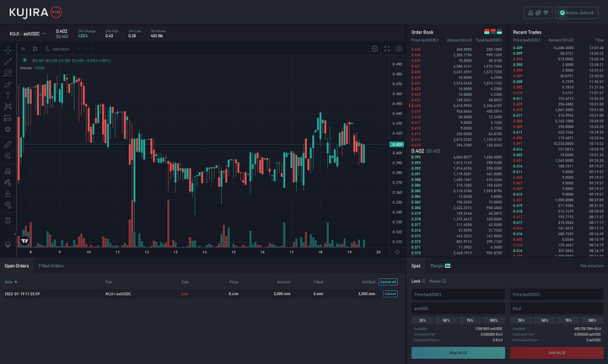The height and width of the screenshot is (364, 608).
Task: Select the Market order type
Action: (437, 281)
